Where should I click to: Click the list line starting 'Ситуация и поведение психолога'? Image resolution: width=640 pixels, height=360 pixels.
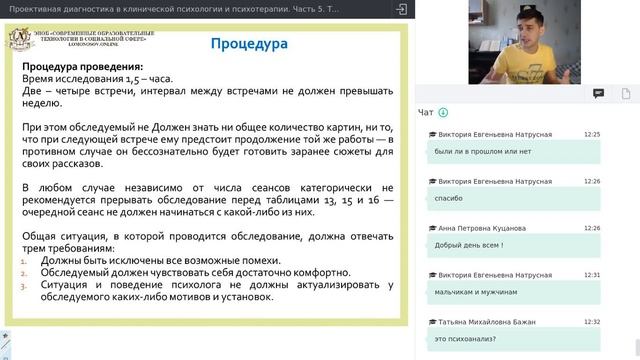pos(217,285)
